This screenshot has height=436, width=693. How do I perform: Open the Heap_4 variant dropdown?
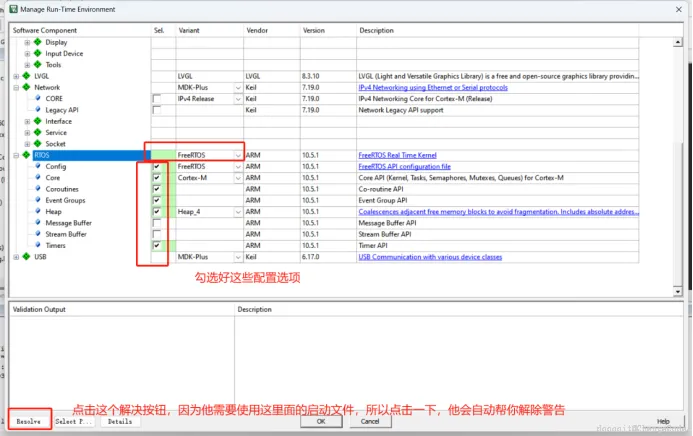tap(238, 212)
